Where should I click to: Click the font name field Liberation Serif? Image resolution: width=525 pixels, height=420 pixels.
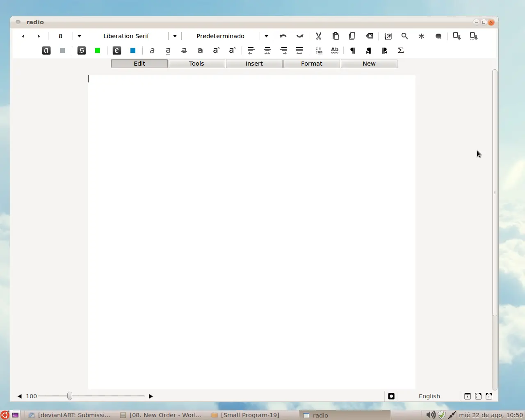[x=126, y=36]
